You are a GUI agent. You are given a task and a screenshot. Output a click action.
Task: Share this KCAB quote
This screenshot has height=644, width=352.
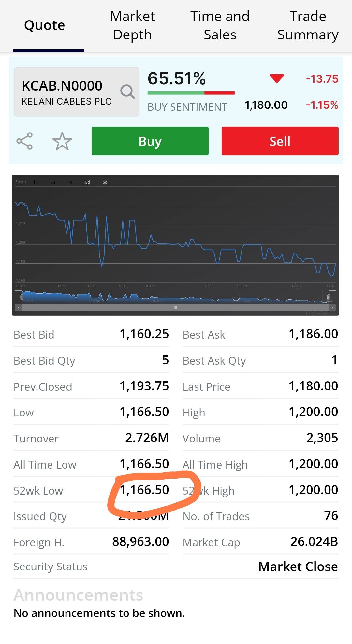click(x=24, y=141)
